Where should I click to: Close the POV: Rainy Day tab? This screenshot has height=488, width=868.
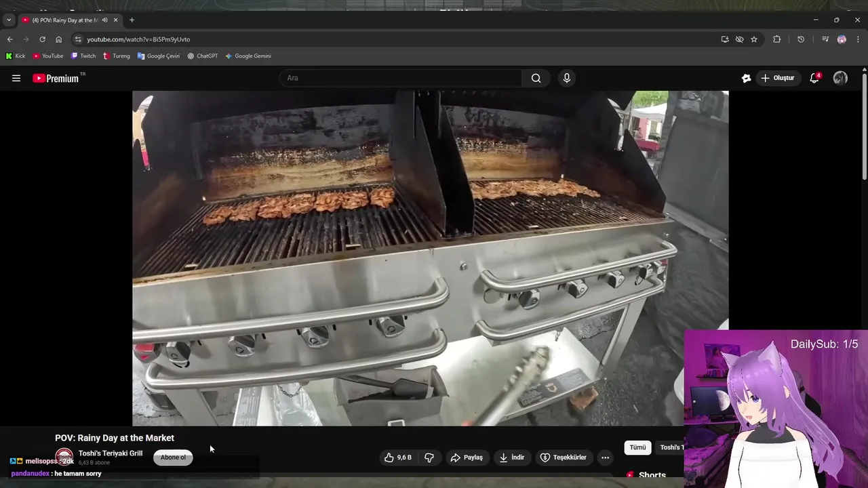point(115,20)
